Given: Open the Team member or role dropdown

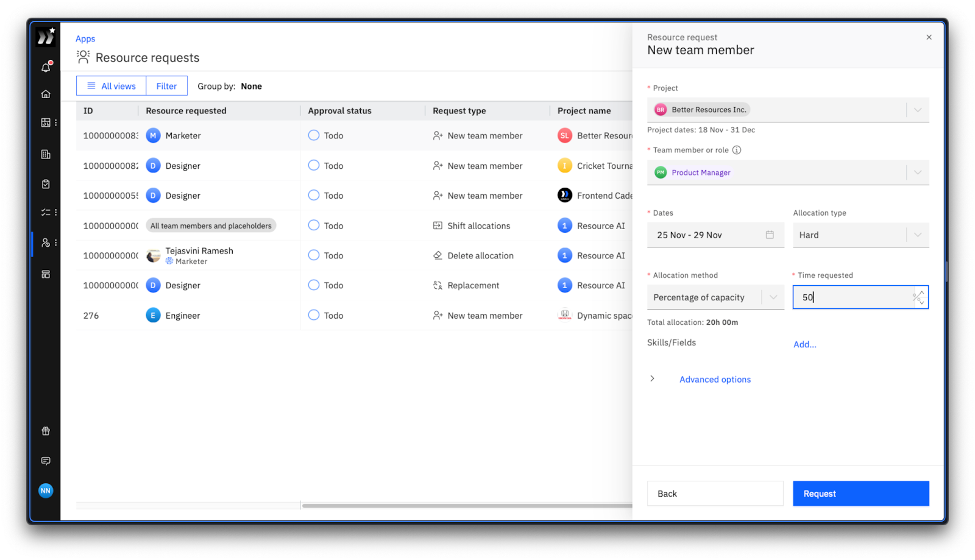Looking at the screenshot, I should 917,172.
